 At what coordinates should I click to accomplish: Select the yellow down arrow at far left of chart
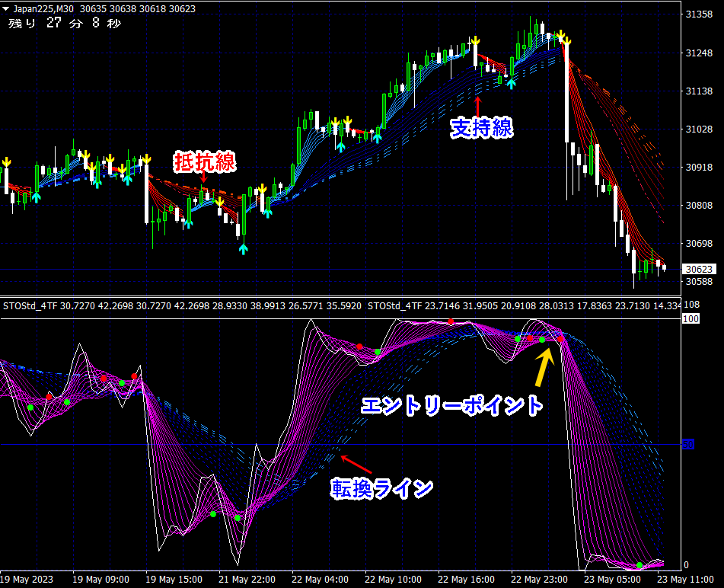(7, 161)
